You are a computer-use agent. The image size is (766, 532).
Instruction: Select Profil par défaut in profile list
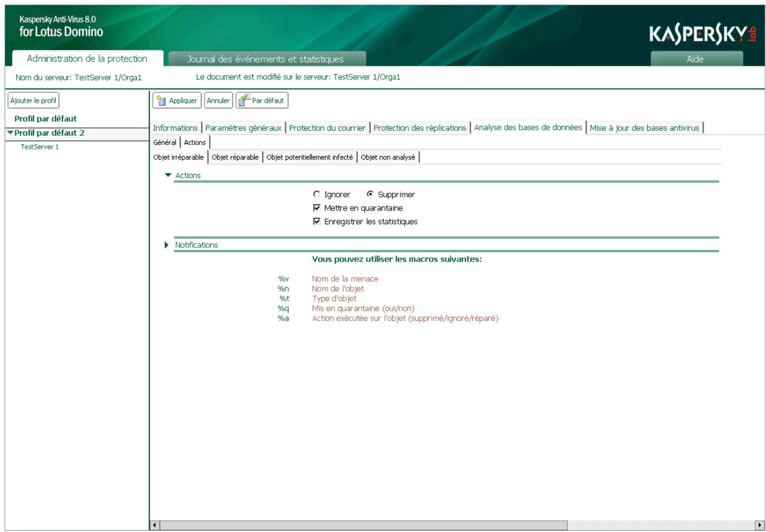tap(45, 119)
